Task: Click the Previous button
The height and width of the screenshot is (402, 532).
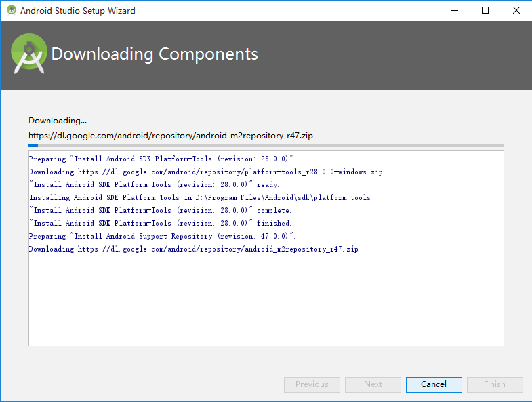Action: click(312, 384)
